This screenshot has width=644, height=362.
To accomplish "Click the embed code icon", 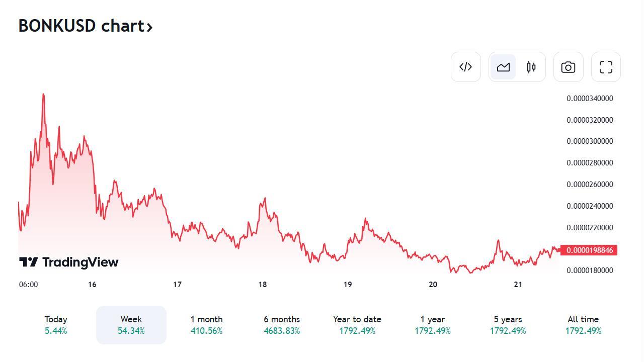I will (465, 67).
